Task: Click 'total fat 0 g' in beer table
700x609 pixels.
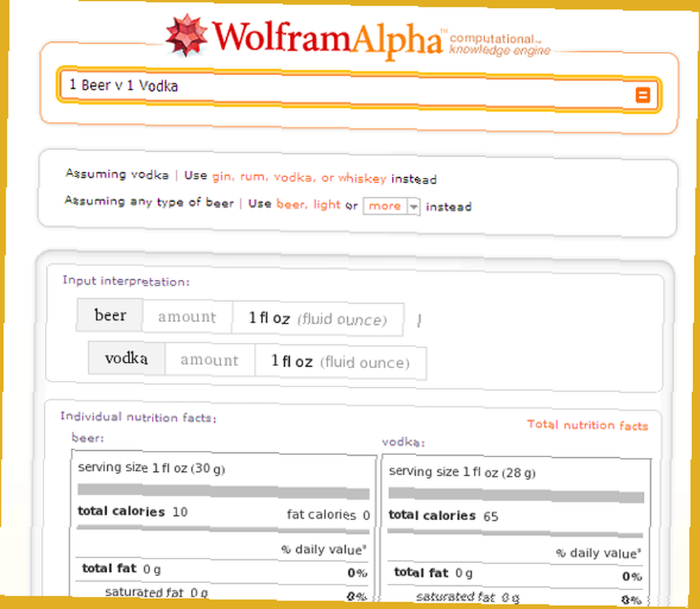Action: coord(121,569)
